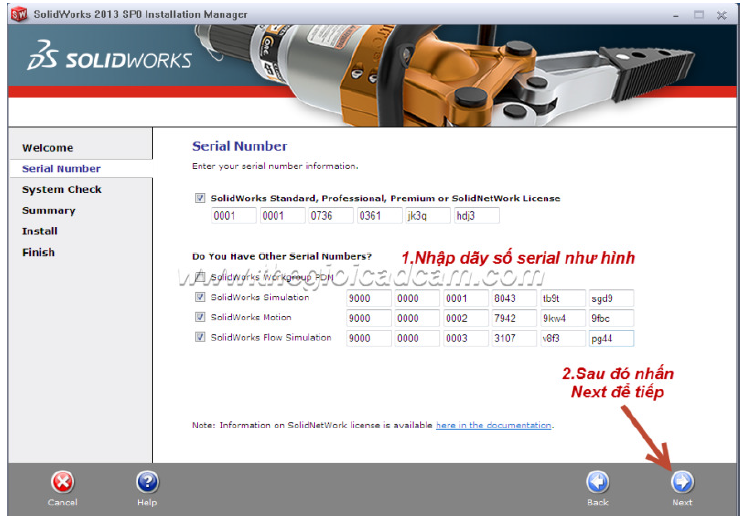The width and height of the screenshot is (750, 526).
Task: Click Motion serial field containing 9fbc
Action: tap(611, 318)
